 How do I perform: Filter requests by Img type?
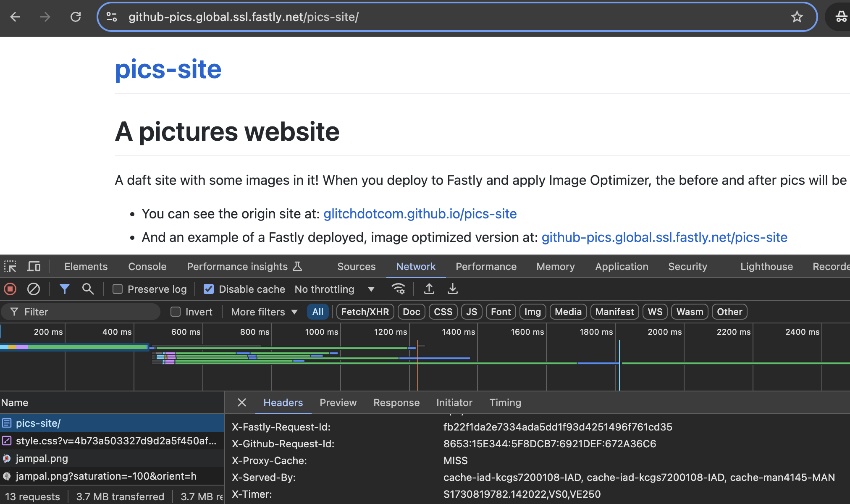point(533,312)
